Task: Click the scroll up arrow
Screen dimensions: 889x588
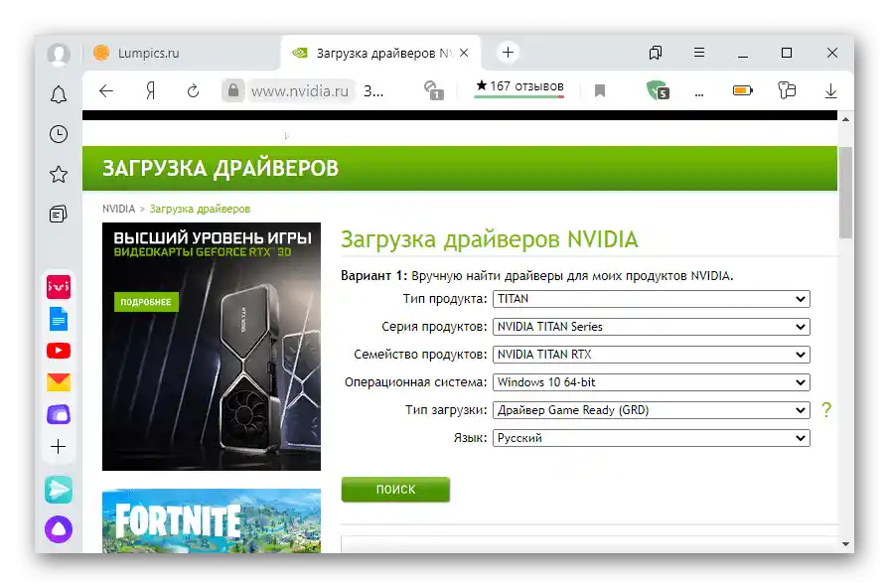Action: 845,119
